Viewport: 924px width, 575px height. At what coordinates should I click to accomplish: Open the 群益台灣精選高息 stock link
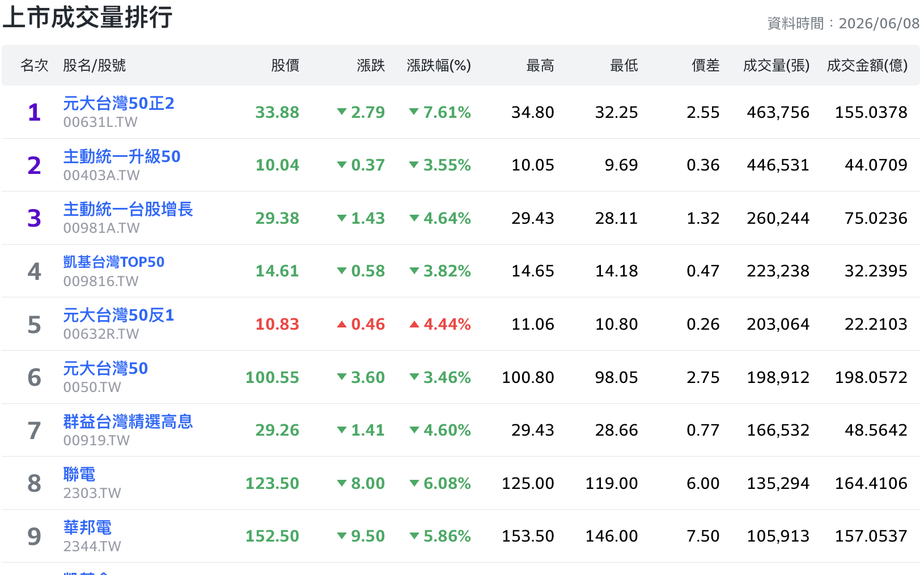(x=128, y=421)
